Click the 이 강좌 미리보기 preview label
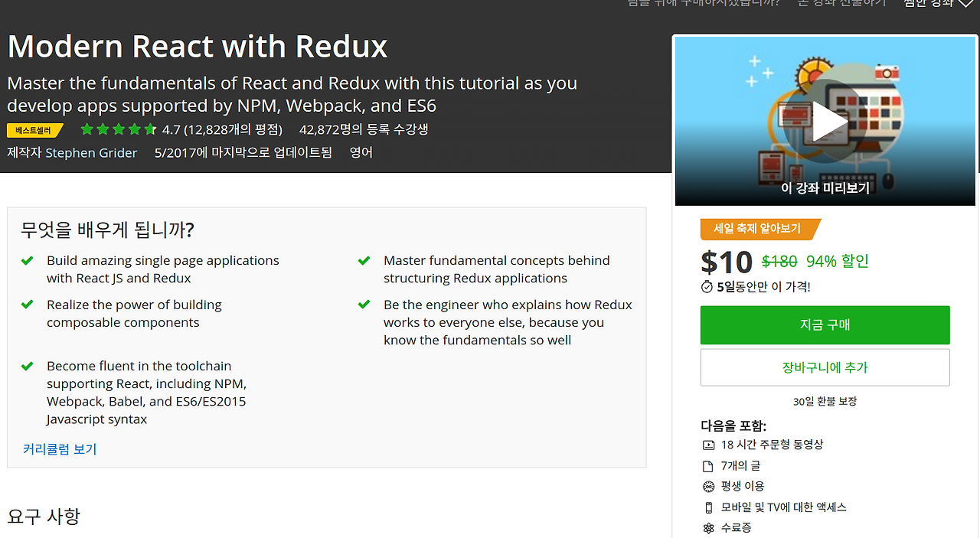Screen dimensions: 980x538 click(x=825, y=188)
